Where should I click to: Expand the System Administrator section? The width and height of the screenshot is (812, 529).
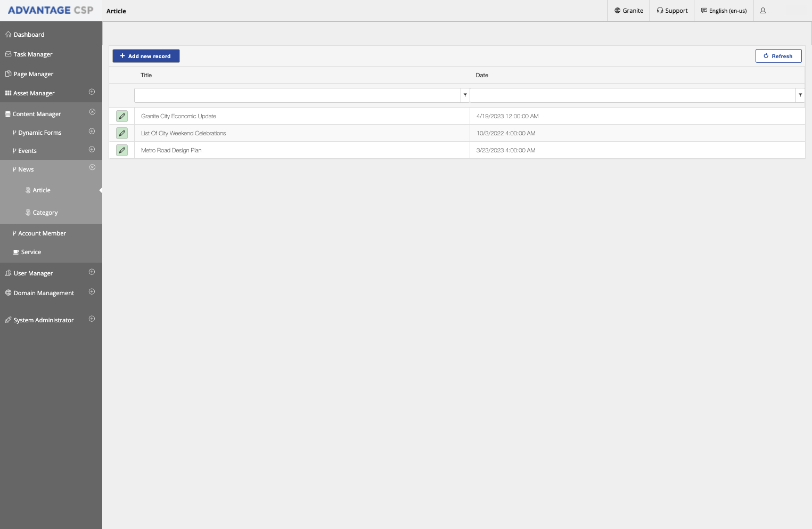point(92,319)
